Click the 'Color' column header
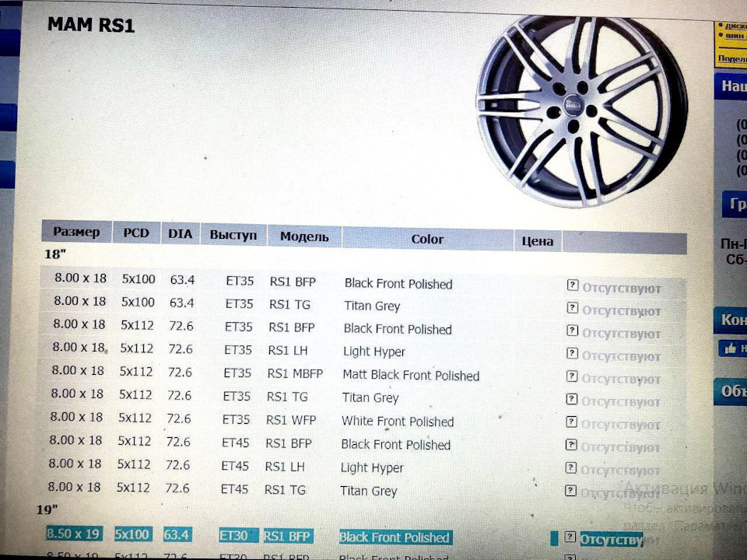The width and height of the screenshot is (747, 560). 427,239
